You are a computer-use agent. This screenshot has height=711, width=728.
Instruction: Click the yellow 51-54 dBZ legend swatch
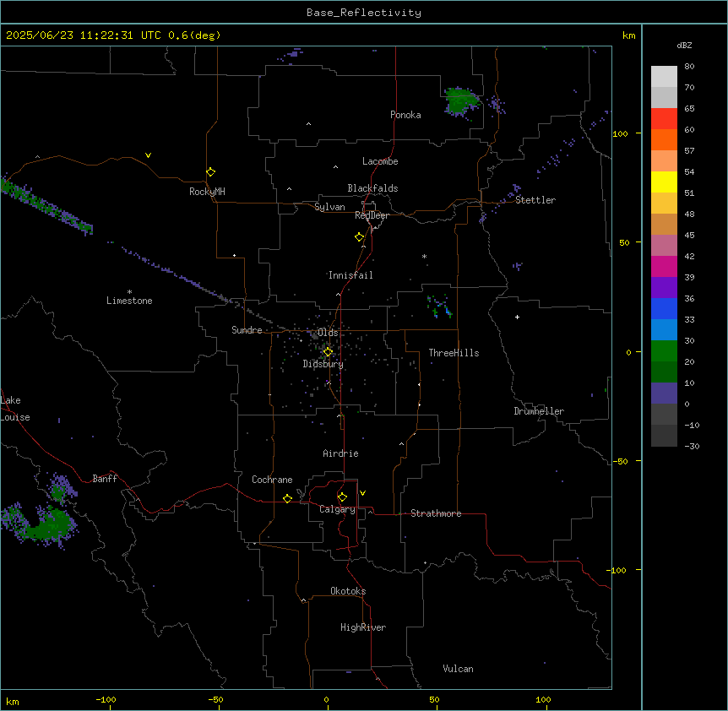coord(664,182)
